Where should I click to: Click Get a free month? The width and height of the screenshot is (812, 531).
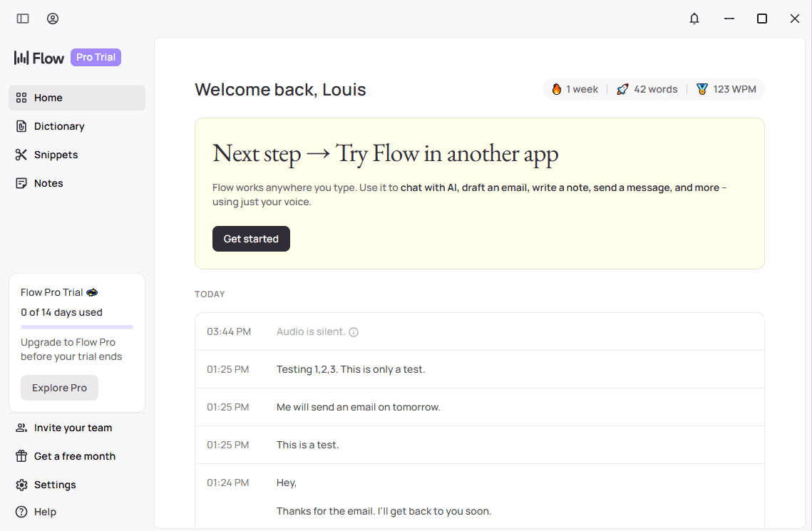pyautogui.click(x=74, y=456)
